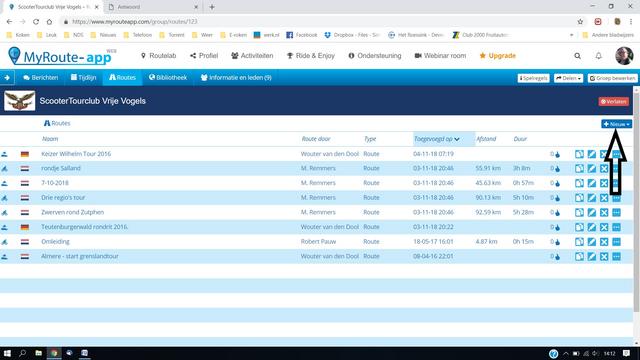Image resolution: width=640 pixels, height=360 pixels.
Task: Expand the Nieuw dropdown button
Action: click(616, 124)
